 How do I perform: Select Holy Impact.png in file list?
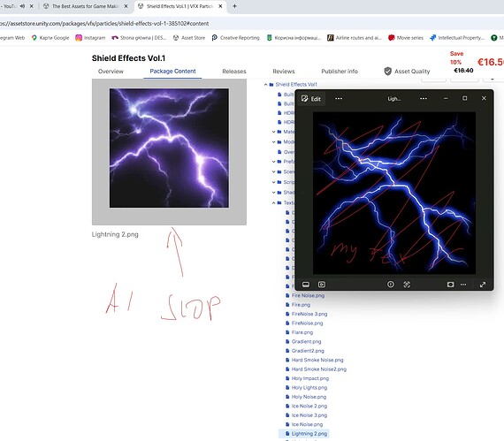pos(310,378)
